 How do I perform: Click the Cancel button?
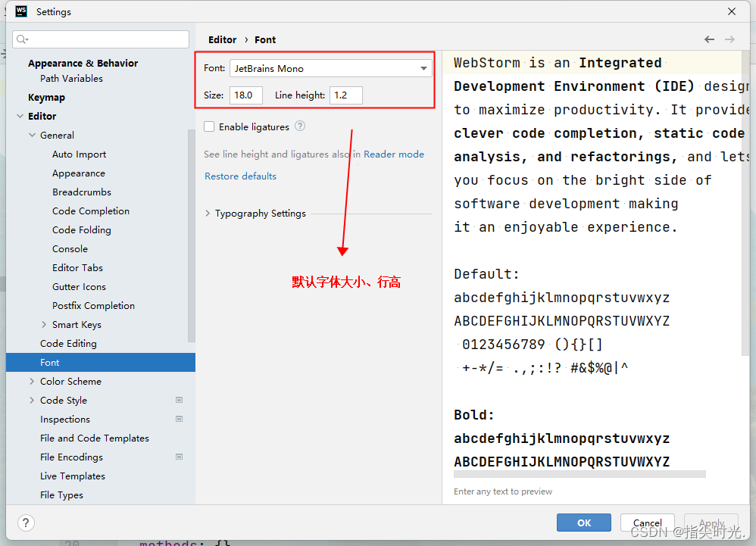647,523
